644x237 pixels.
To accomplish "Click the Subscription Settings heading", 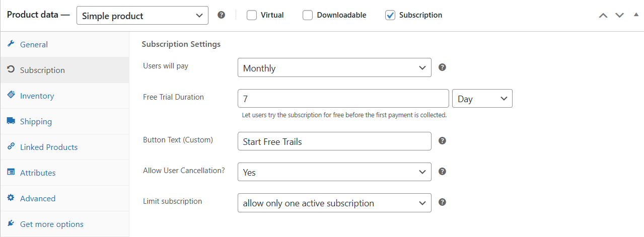I will click(x=181, y=44).
